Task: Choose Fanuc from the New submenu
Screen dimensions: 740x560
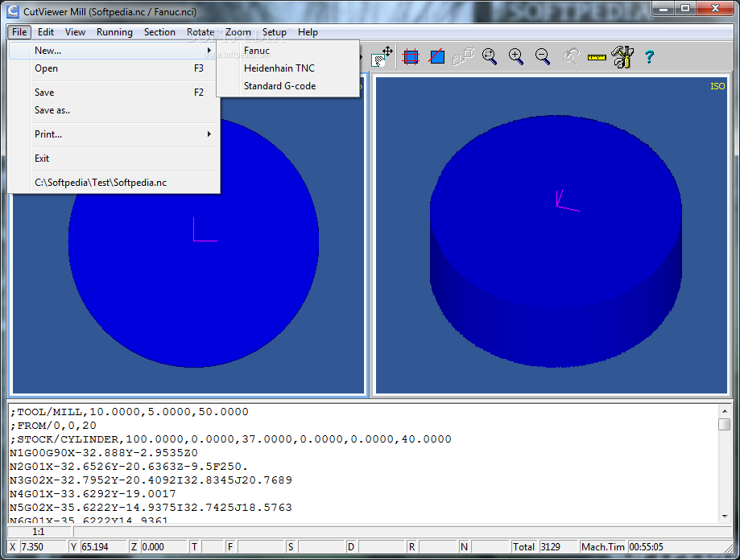Action: coord(288,51)
